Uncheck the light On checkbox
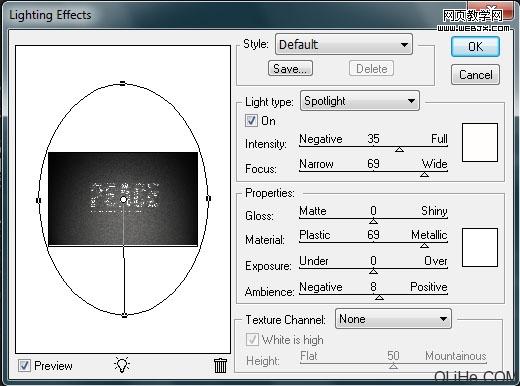This screenshot has width=520, height=386. (x=251, y=120)
